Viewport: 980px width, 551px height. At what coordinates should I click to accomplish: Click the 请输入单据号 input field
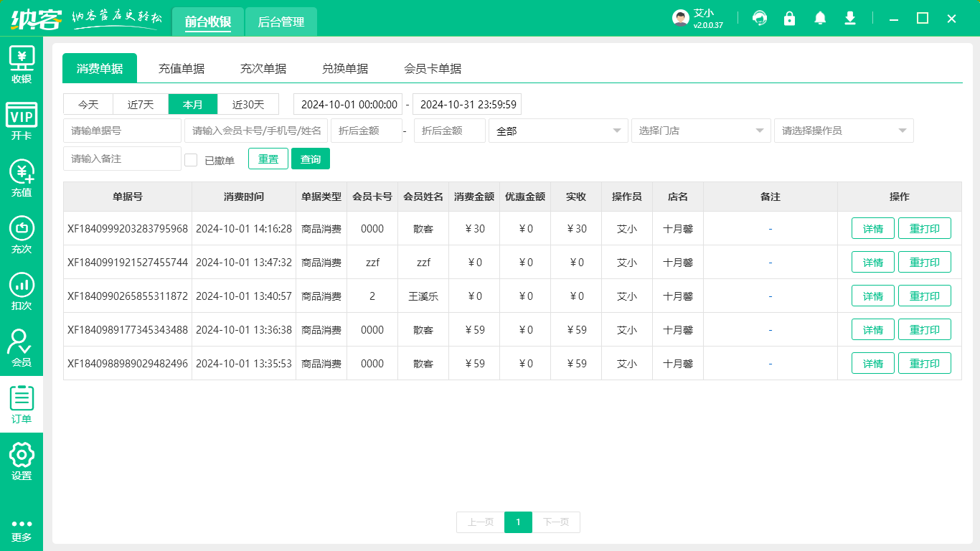pyautogui.click(x=122, y=130)
